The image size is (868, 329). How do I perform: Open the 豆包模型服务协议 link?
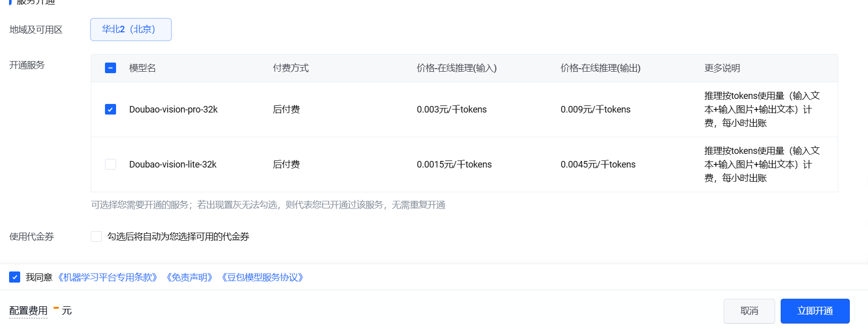262,278
